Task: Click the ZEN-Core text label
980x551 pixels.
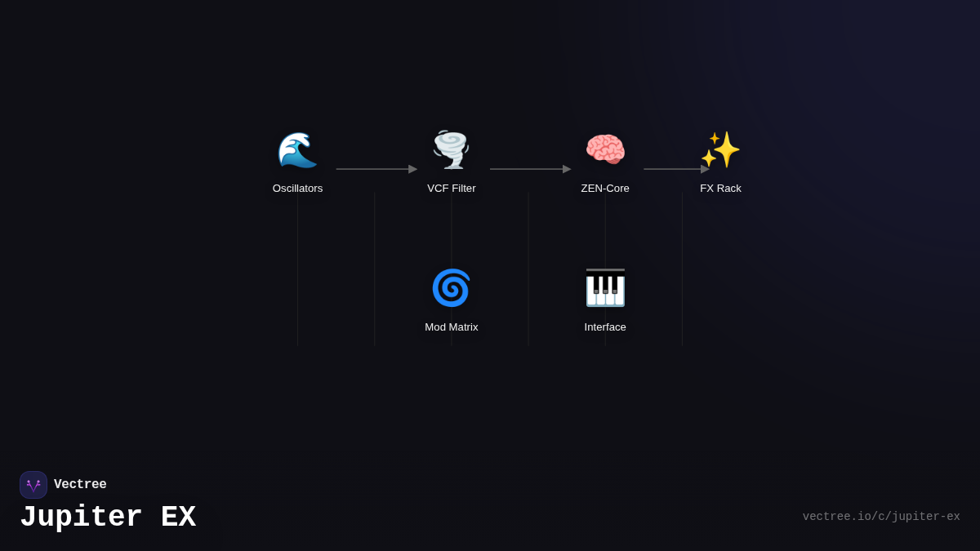Action: click(605, 189)
